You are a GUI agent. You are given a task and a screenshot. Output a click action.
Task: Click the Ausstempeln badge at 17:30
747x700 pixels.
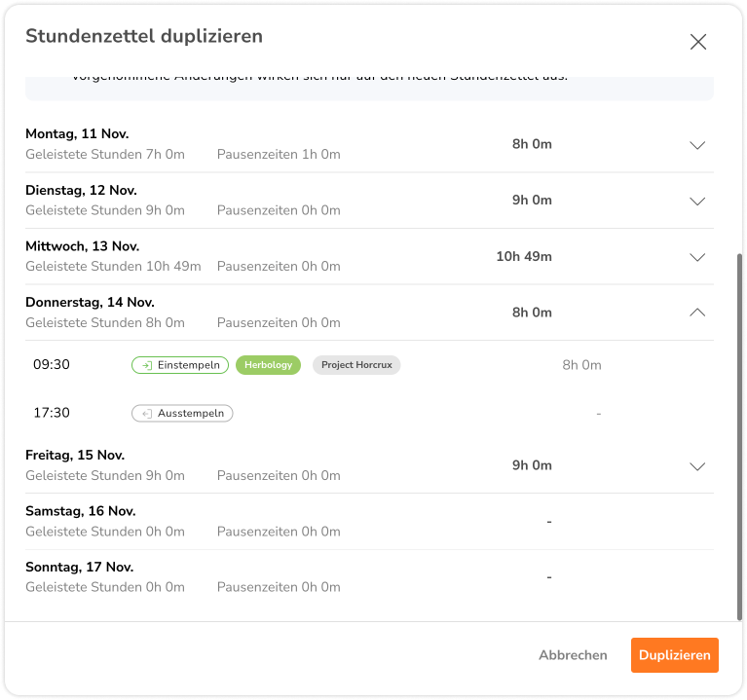182,414
